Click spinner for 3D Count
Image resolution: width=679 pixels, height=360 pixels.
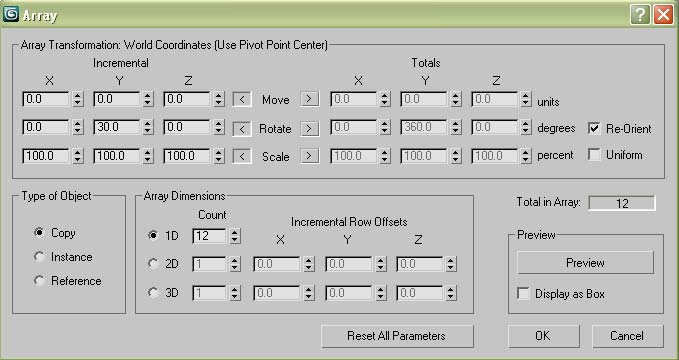(235, 293)
